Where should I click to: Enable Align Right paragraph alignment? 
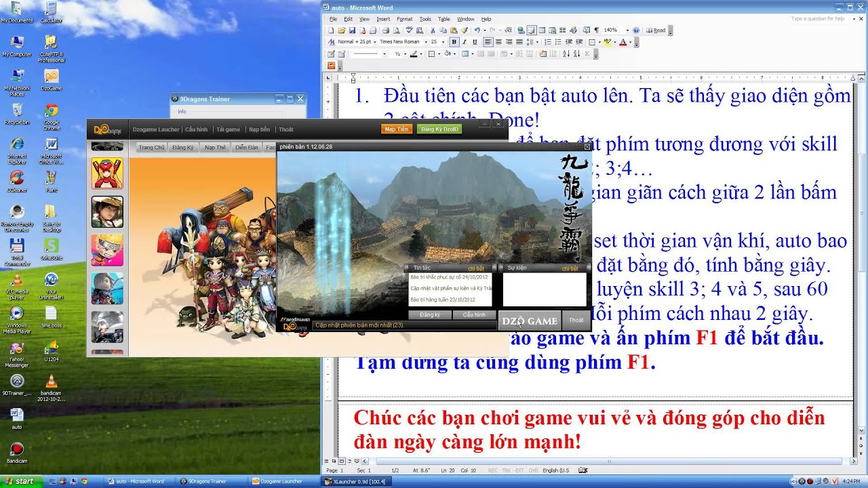click(509, 42)
